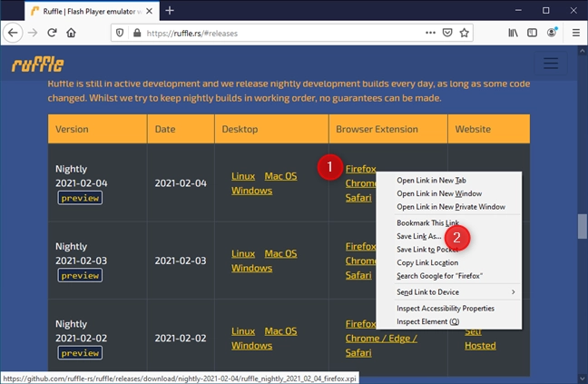Open the Library icon in toolbar

[x=513, y=33]
